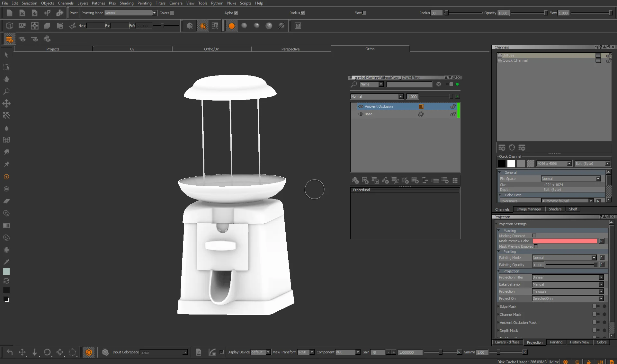Select the Zoom magnifier tool
Screen dimensions: 617x364
(x=6, y=92)
